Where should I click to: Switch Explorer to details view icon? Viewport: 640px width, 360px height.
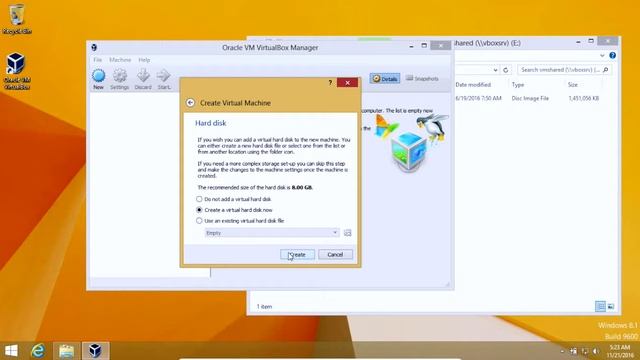[600, 306]
